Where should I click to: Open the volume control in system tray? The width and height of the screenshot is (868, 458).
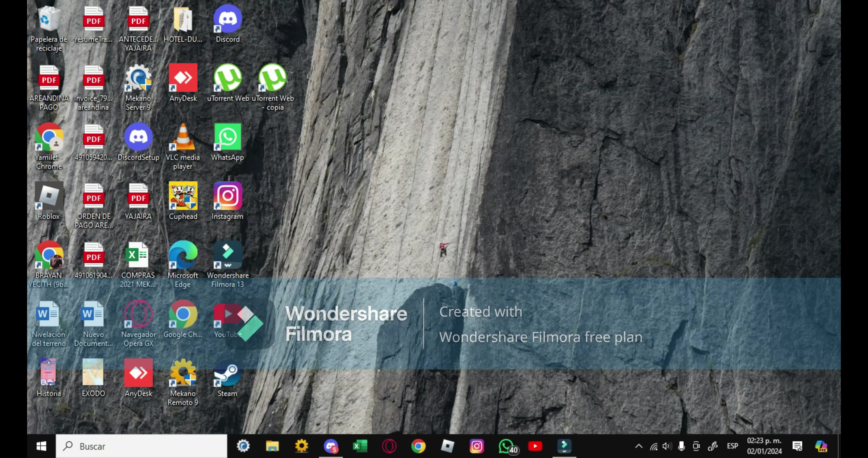tap(667, 447)
